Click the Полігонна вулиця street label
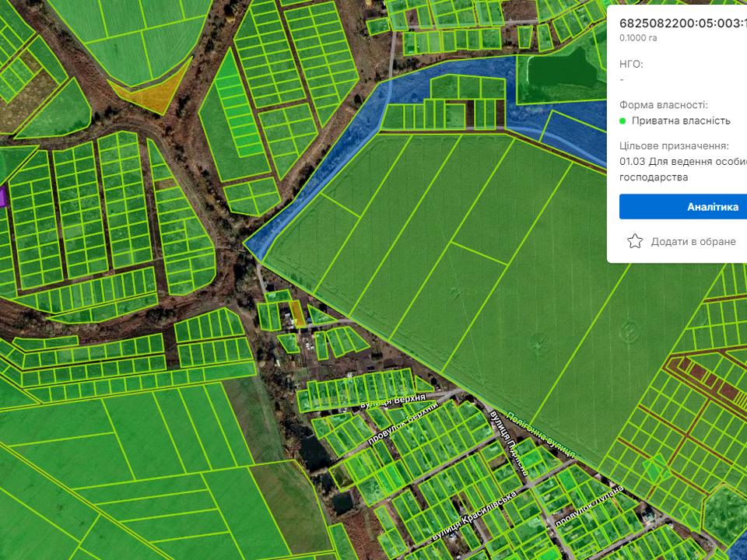 pyautogui.click(x=540, y=433)
